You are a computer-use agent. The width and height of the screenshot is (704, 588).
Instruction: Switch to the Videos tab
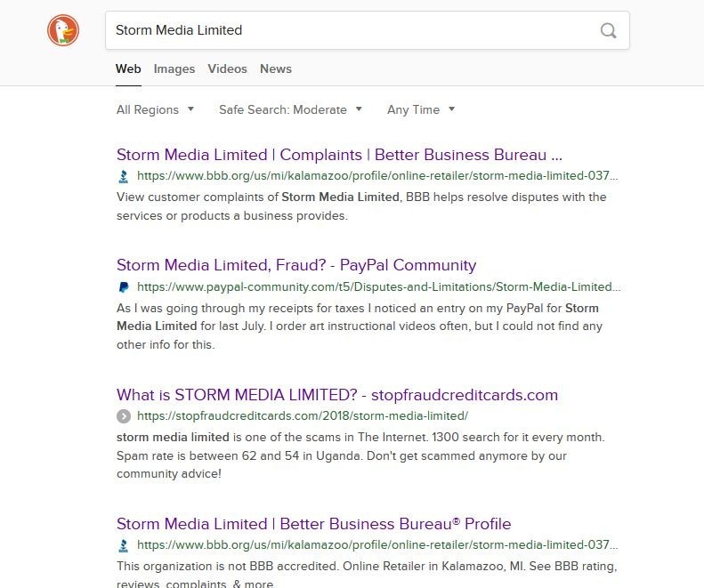click(227, 69)
